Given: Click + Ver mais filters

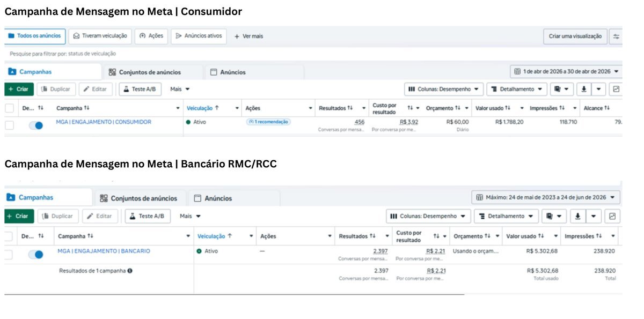Looking at the screenshot, I should tap(248, 36).
